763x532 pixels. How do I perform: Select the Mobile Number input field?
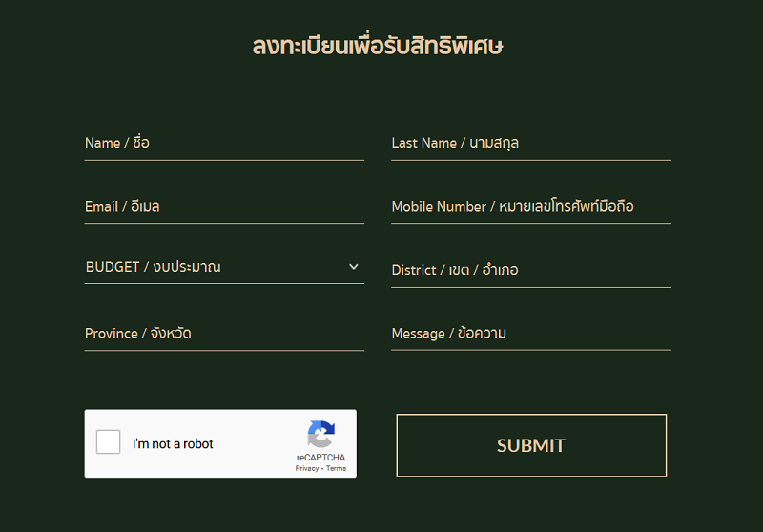click(x=531, y=207)
